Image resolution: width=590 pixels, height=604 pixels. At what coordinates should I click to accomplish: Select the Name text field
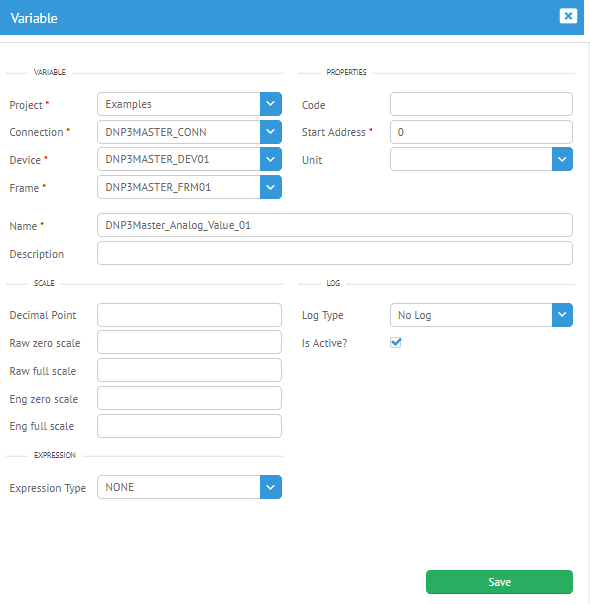pyautogui.click(x=335, y=225)
